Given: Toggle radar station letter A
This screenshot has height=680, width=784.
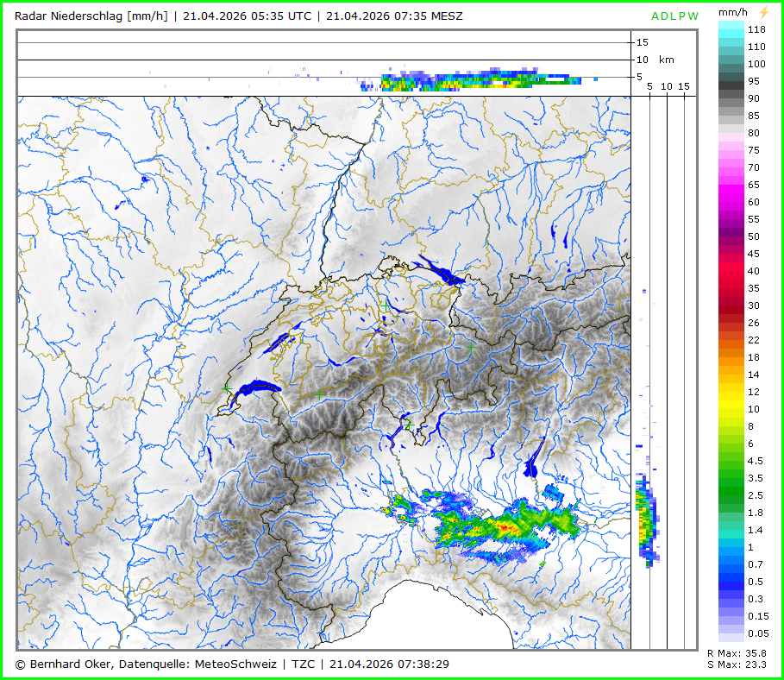Looking at the screenshot, I should coord(655,16).
